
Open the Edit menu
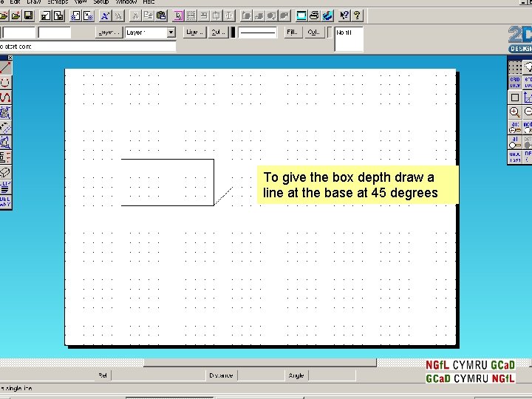point(16,2)
